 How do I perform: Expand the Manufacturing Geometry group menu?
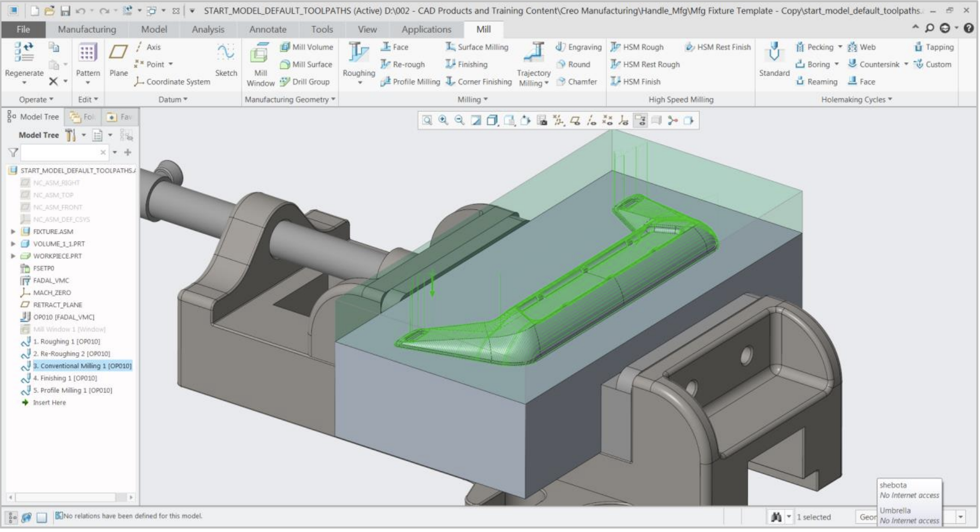290,100
